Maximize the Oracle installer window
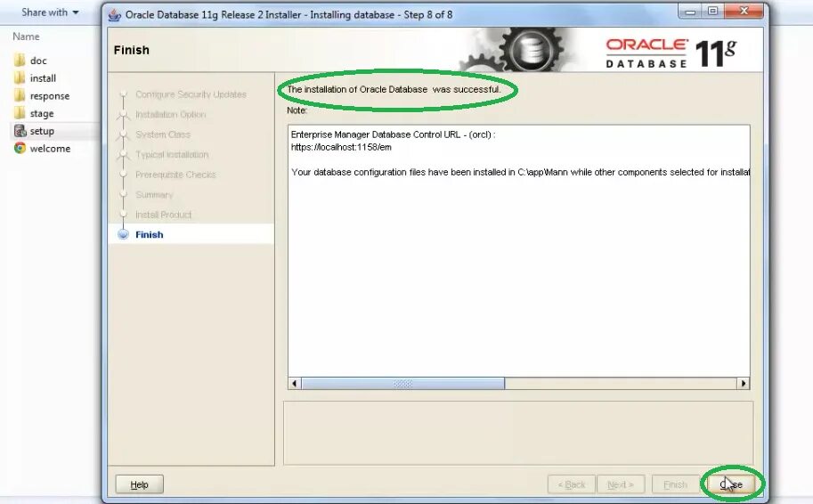813x504 pixels. pyautogui.click(x=713, y=12)
